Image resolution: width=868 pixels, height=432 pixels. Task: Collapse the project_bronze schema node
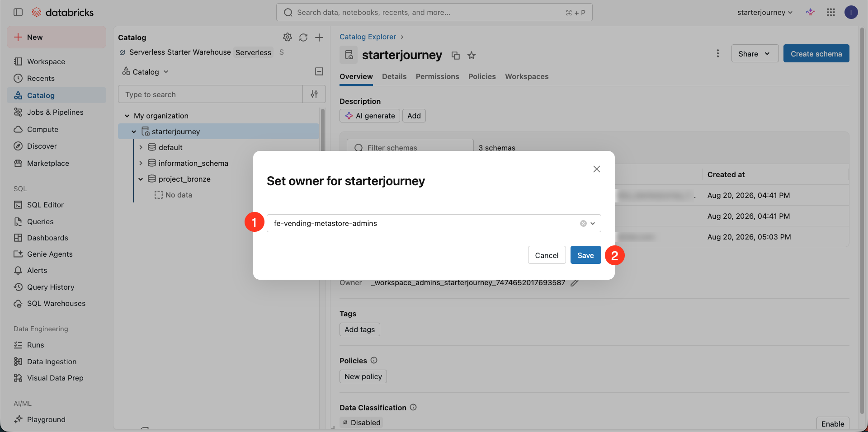(x=141, y=179)
